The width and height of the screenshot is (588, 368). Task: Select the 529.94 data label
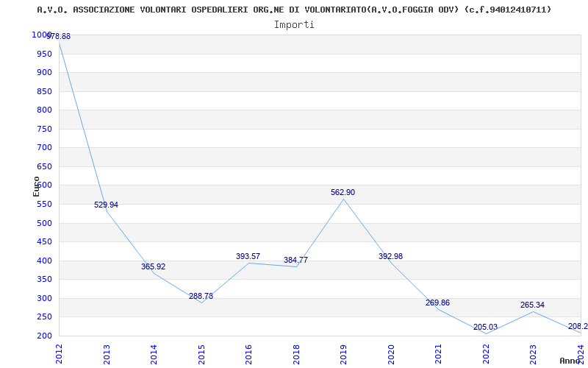tap(106, 205)
